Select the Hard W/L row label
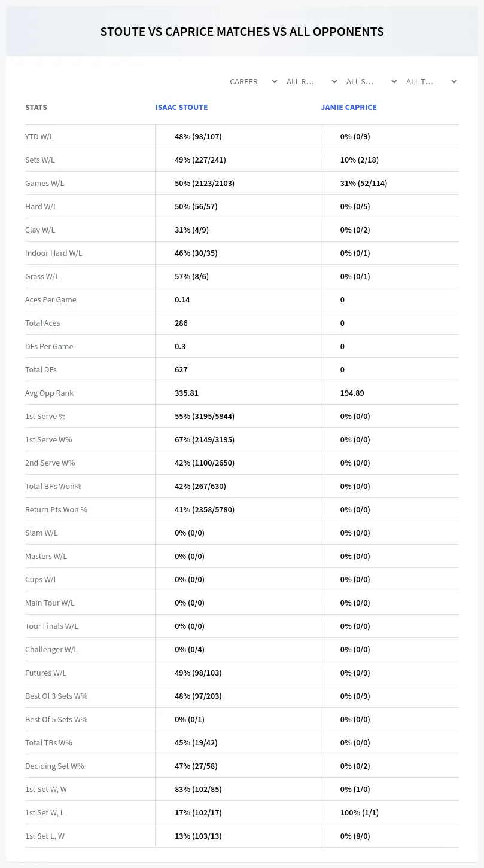This screenshot has height=868, width=484. click(x=41, y=206)
